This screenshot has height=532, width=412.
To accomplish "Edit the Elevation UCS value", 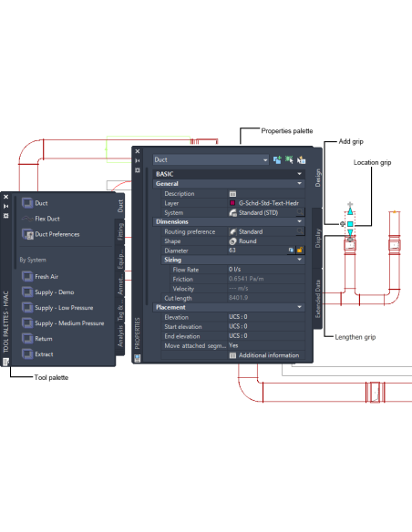I will click(266, 317).
